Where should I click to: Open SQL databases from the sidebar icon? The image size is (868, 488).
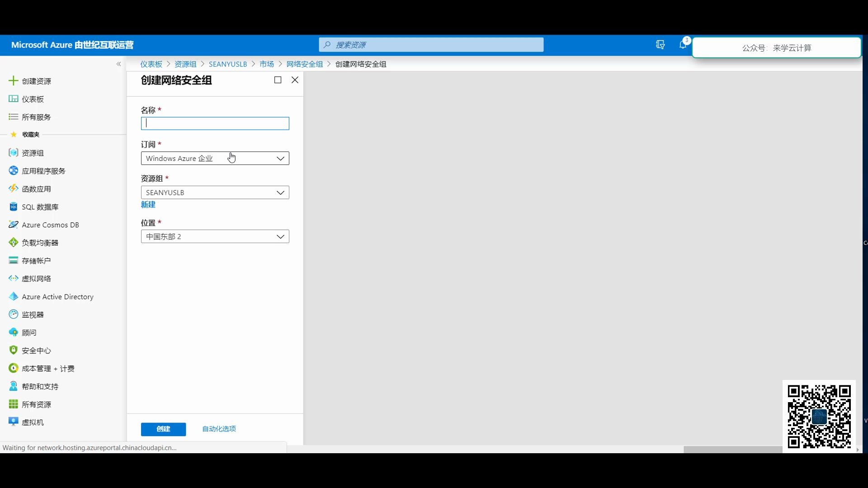click(14, 207)
